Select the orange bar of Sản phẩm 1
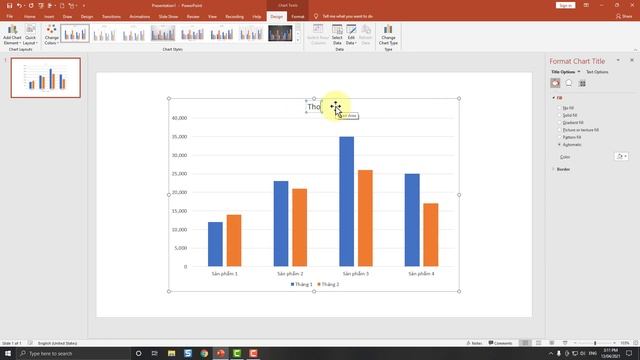 (x=234, y=240)
